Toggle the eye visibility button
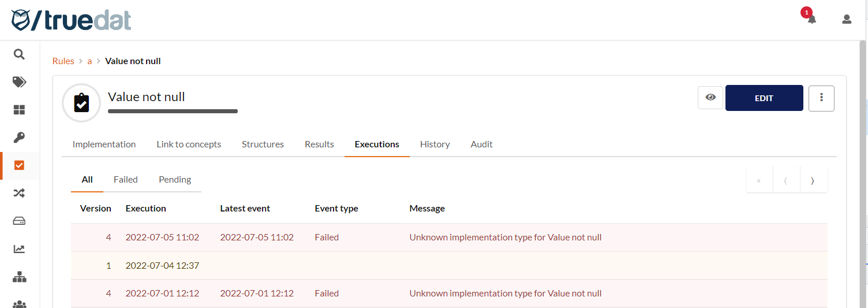Image resolution: width=868 pixels, height=308 pixels. coord(710,98)
